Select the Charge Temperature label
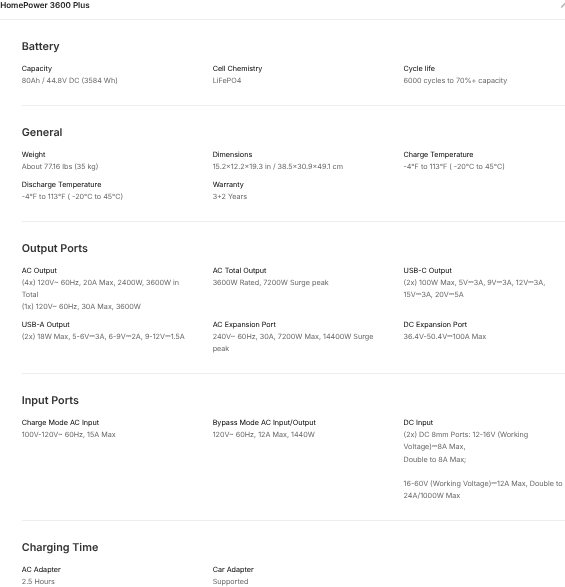This screenshot has height=587, width=565. 438,155
